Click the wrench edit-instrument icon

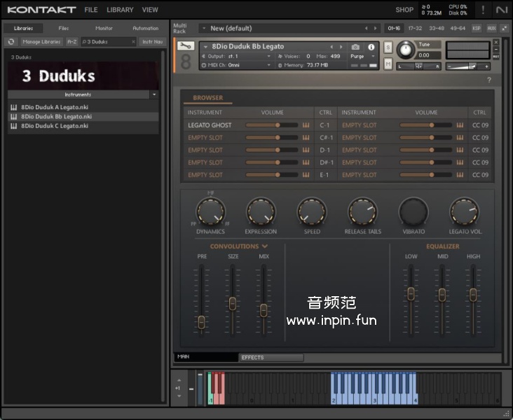point(185,45)
